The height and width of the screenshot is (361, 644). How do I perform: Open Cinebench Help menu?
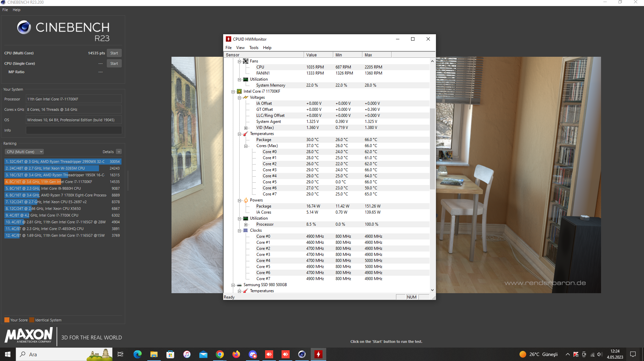[16, 10]
